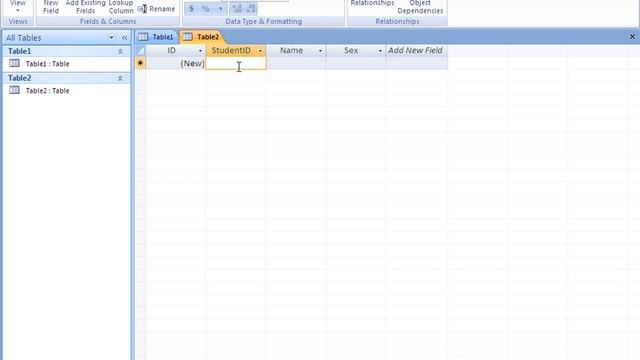Close the open table with the X

coord(632,37)
